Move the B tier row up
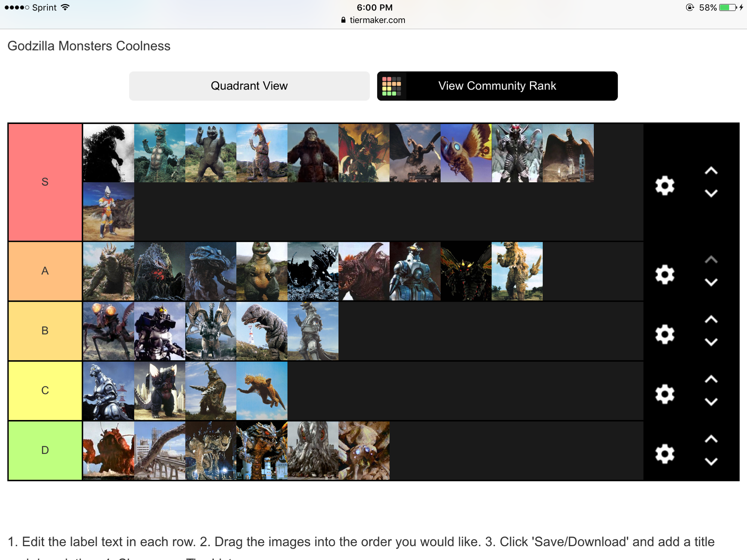Viewport: 747px width, 560px height. (711, 319)
